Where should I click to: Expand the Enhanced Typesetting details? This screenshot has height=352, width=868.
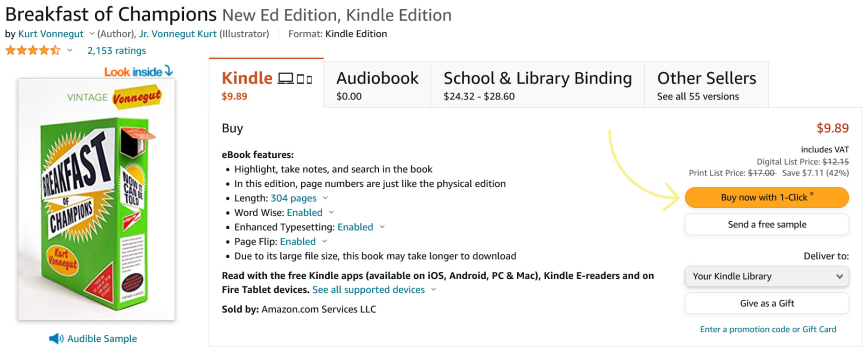(382, 227)
